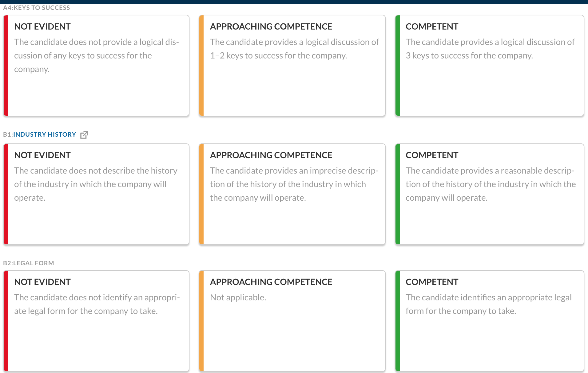
Task: Select Approaching Competence card for Keys to Success
Action: point(292,66)
